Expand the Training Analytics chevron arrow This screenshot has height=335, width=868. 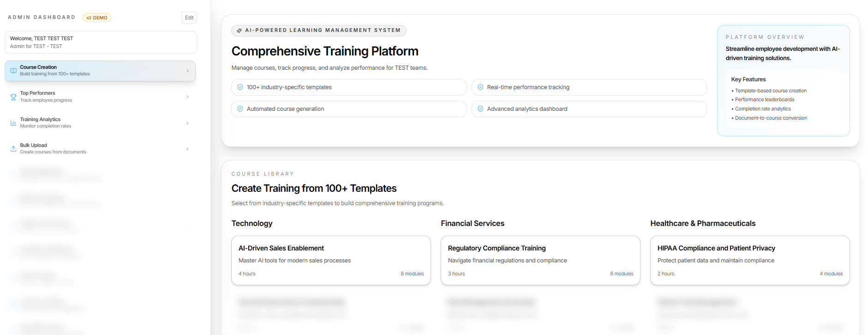[x=187, y=123]
